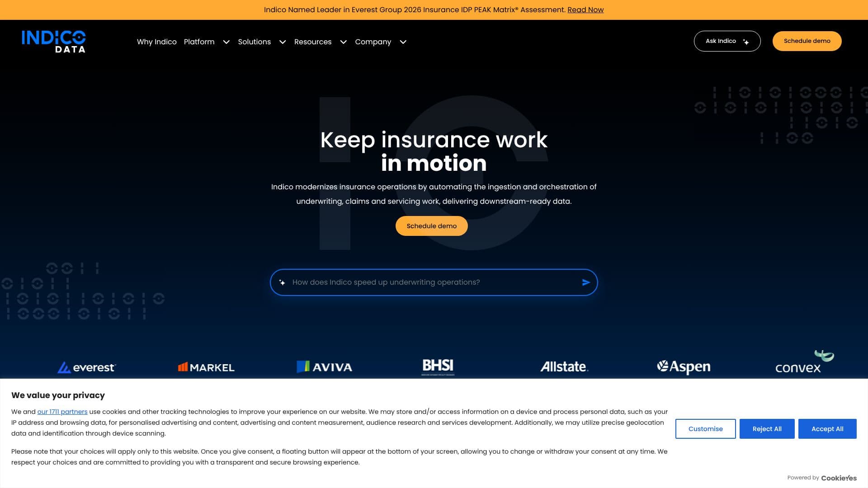Open the Solutions nav item

255,42
